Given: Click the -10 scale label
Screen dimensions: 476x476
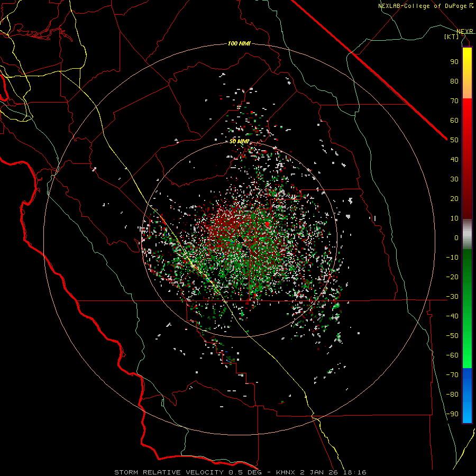Looking at the screenshot, I should [x=452, y=258].
